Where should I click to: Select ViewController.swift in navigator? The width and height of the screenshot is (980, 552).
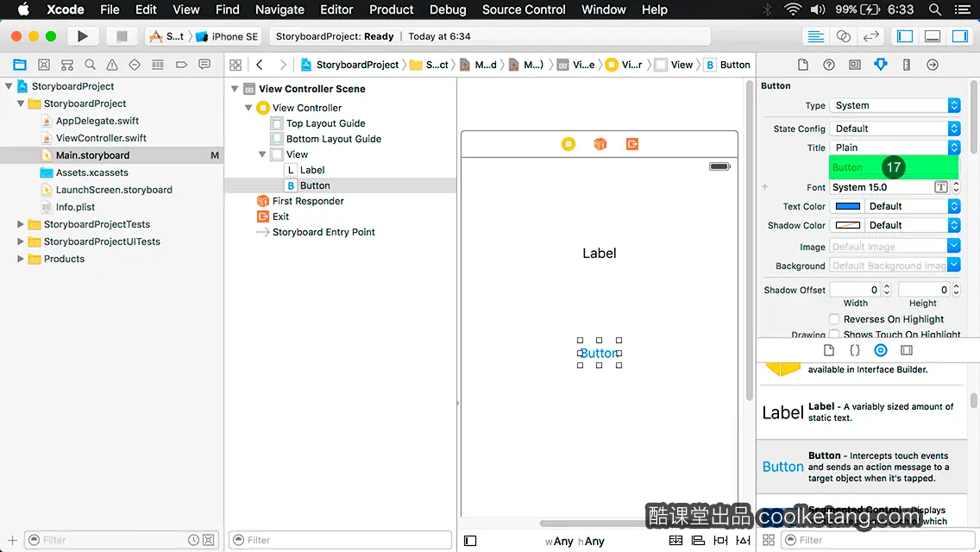[101, 137]
